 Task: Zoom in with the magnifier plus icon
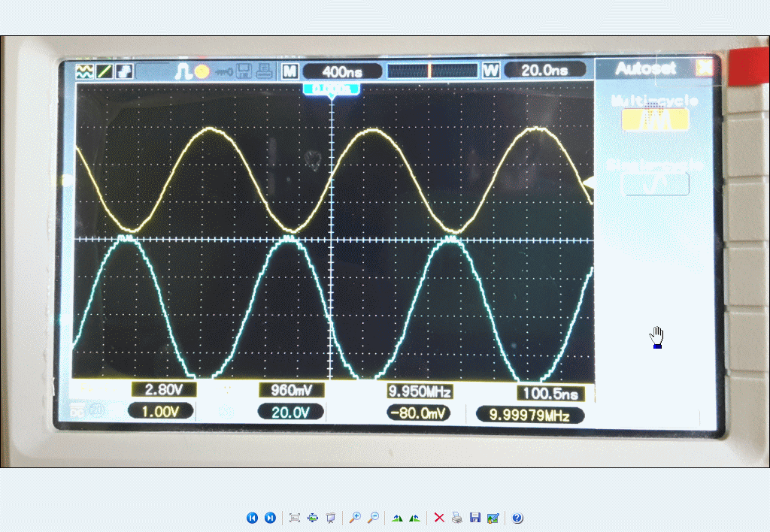(354, 518)
